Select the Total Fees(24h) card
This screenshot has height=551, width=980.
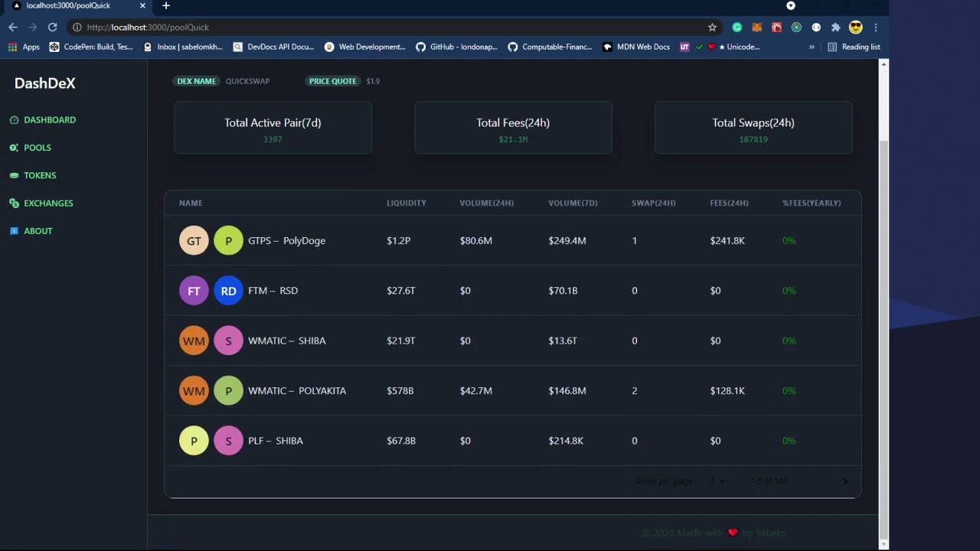pyautogui.click(x=513, y=128)
